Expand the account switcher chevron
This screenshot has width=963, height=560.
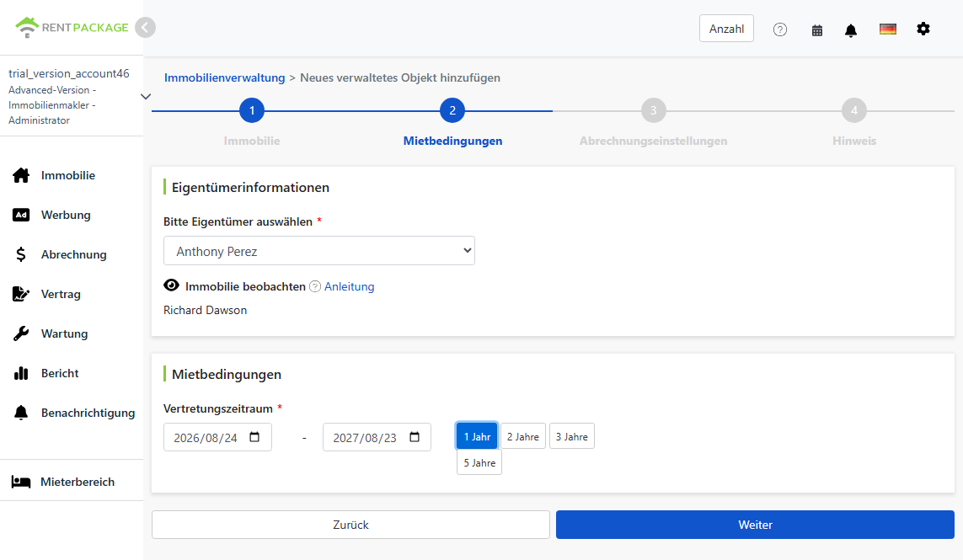click(146, 96)
